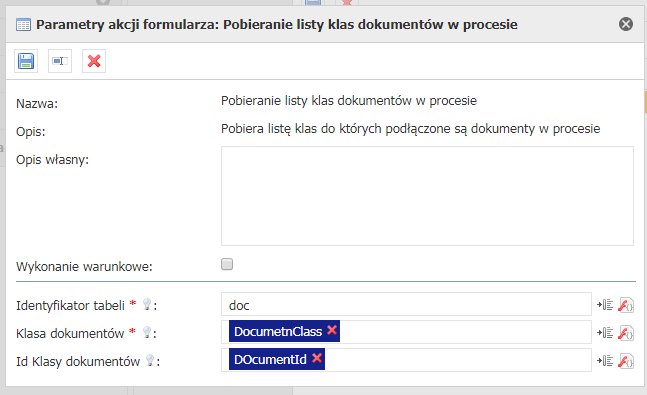Click the blue floppy disk save icon
This screenshot has width=647, height=395.
tap(26, 61)
